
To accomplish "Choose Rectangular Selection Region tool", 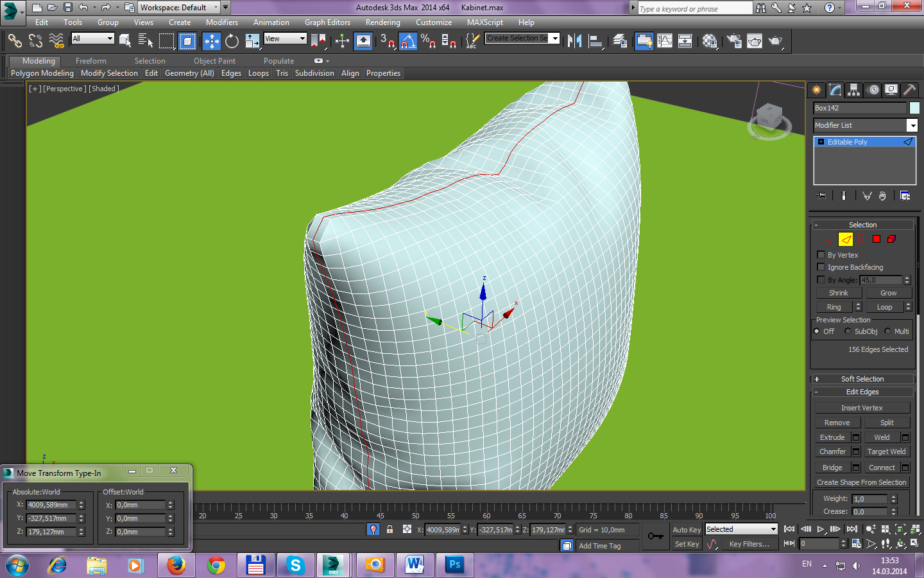I will pyautogui.click(x=167, y=41).
